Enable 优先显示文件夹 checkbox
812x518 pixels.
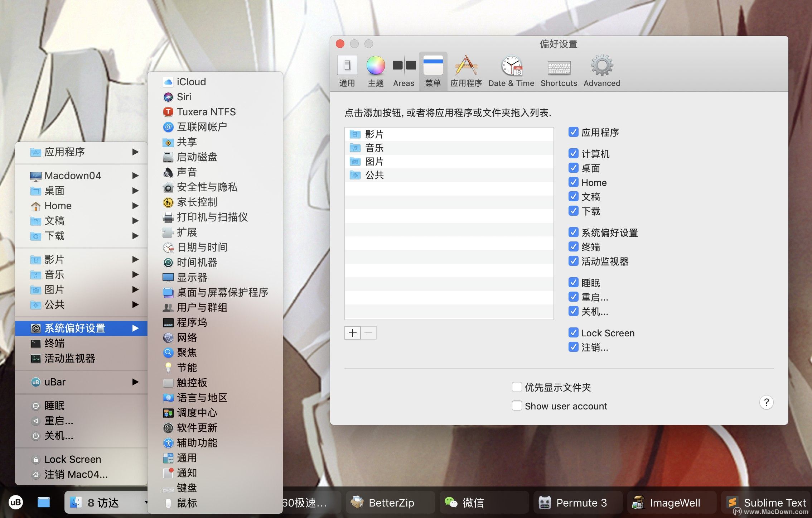point(517,387)
